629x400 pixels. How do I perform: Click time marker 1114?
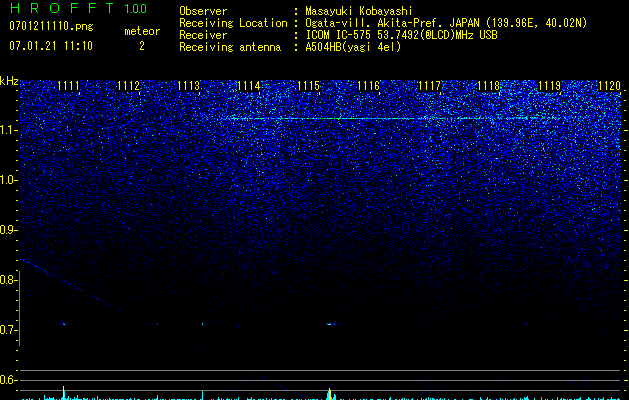pyautogui.click(x=249, y=86)
